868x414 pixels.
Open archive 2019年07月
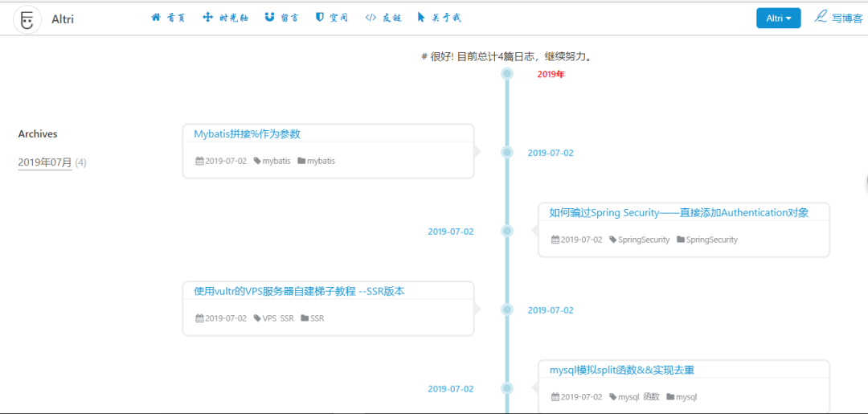click(x=45, y=162)
